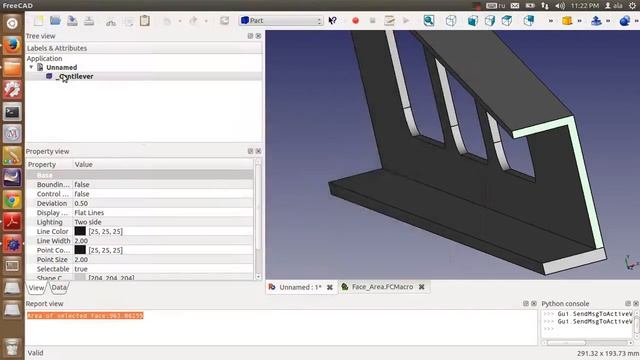The height and width of the screenshot is (360, 640).
Task: Redo the last undone action
Action: [x=193, y=20]
